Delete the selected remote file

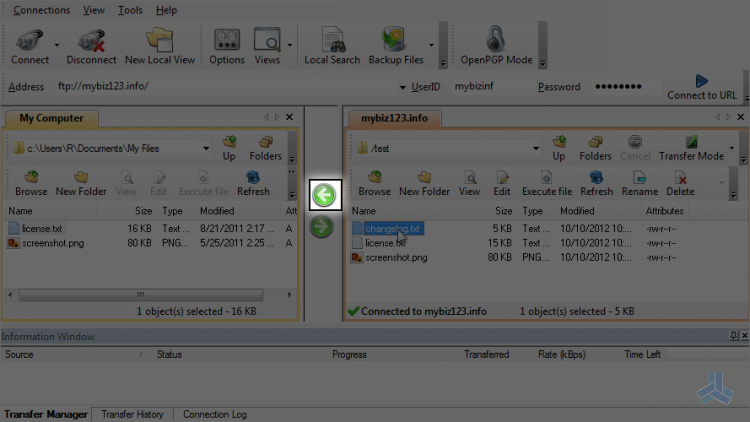click(x=680, y=183)
